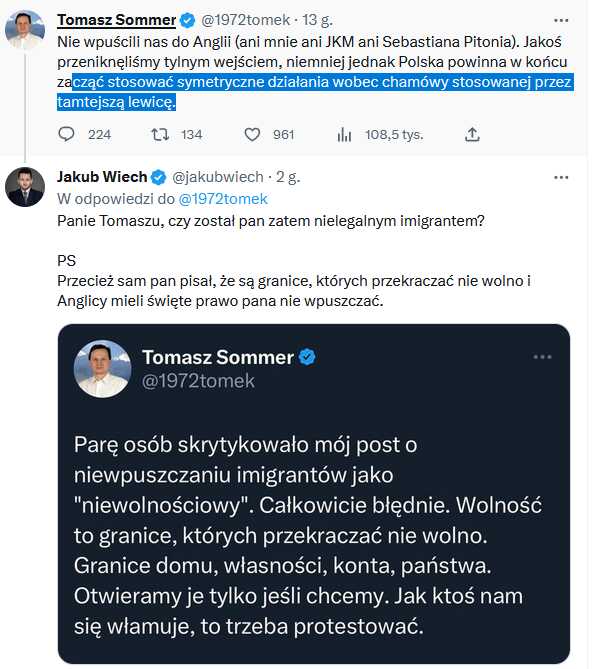597x669 pixels.
Task: Retweet Tomasz Sommer's post
Action: click(x=160, y=134)
